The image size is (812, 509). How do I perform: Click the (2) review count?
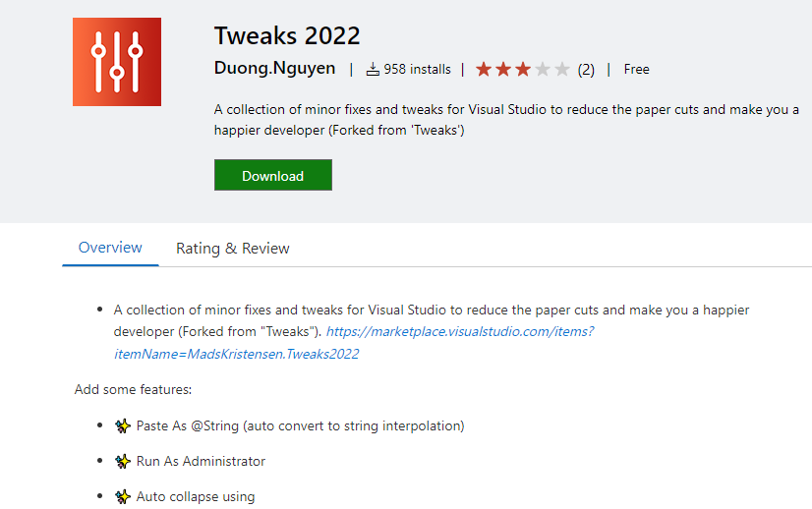[586, 70]
